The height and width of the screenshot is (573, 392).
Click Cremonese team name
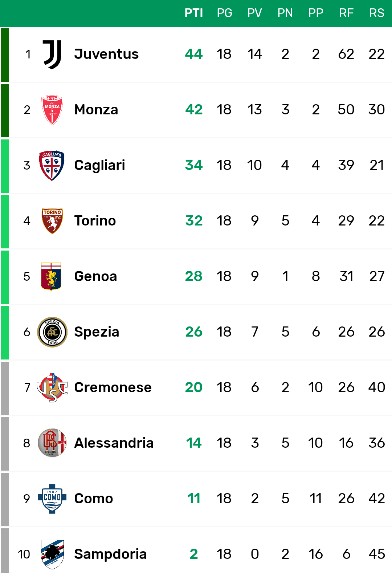coord(113,387)
